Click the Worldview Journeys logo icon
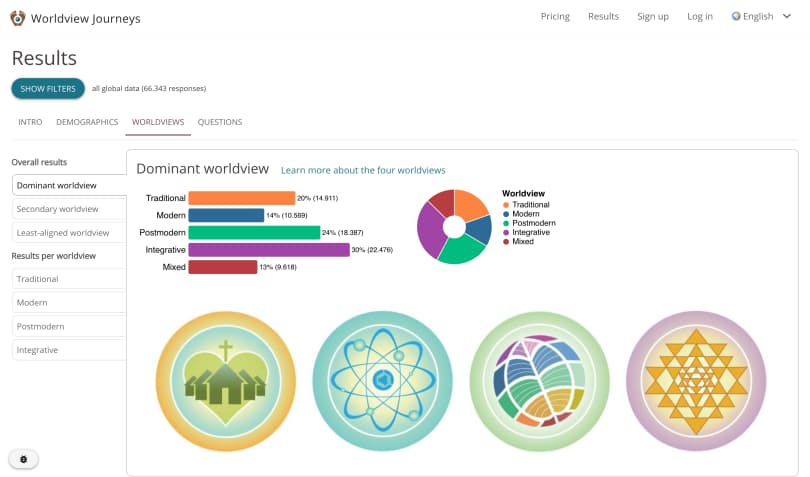Image resolution: width=810 pixels, height=477 pixels. coord(17,17)
